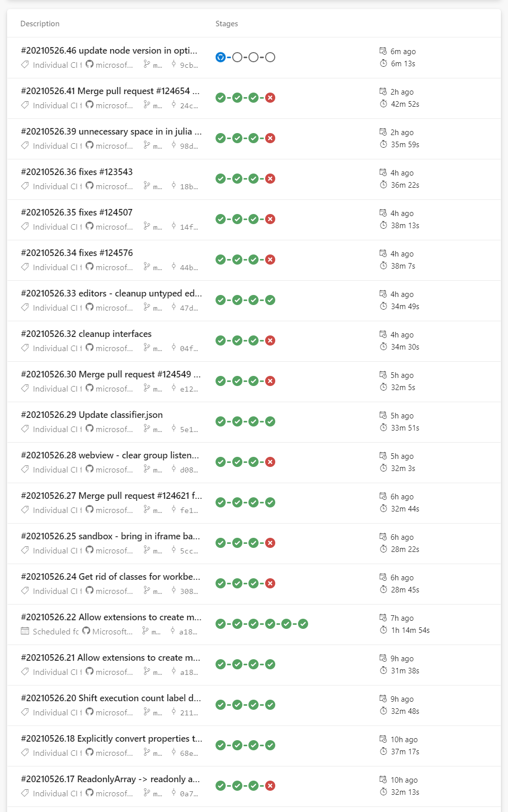508x812 pixels.
Task: Click the failed stage of run #20210526.28 webview
Action: [x=270, y=462]
